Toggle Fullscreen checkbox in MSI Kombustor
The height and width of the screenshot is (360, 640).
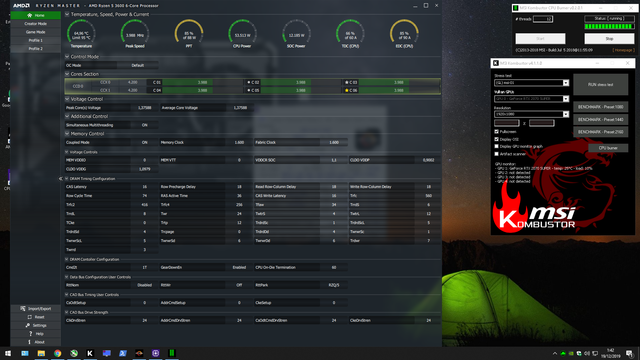click(x=497, y=132)
